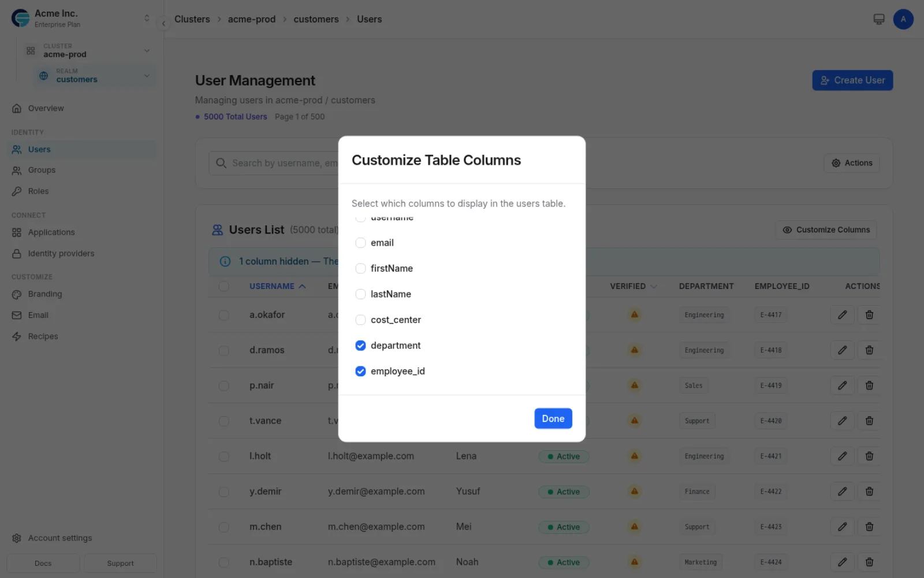This screenshot has width=924, height=578.
Task: Delete user p.nair with trash icon
Action: pyautogui.click(x=869, y=386)
